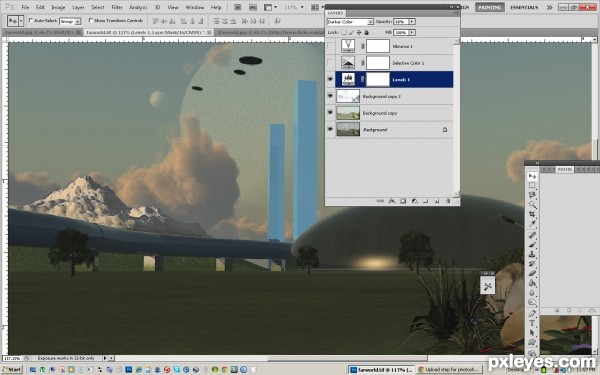The image size is (600, 375).
Task: Click the Link layers icon
Action: pyautogui.click(x=380, y=201)
